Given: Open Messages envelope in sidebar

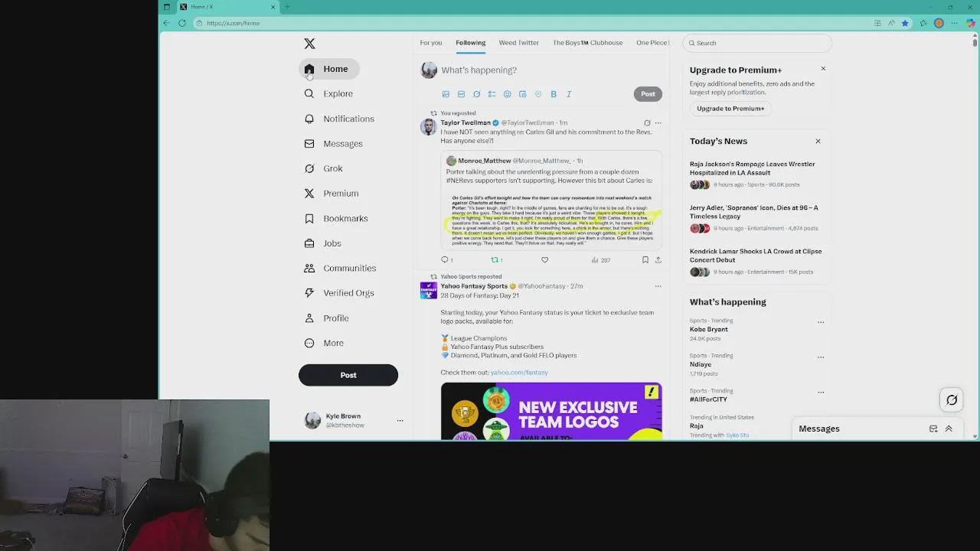Looking at the screenshot, I should tap(333, 144).
